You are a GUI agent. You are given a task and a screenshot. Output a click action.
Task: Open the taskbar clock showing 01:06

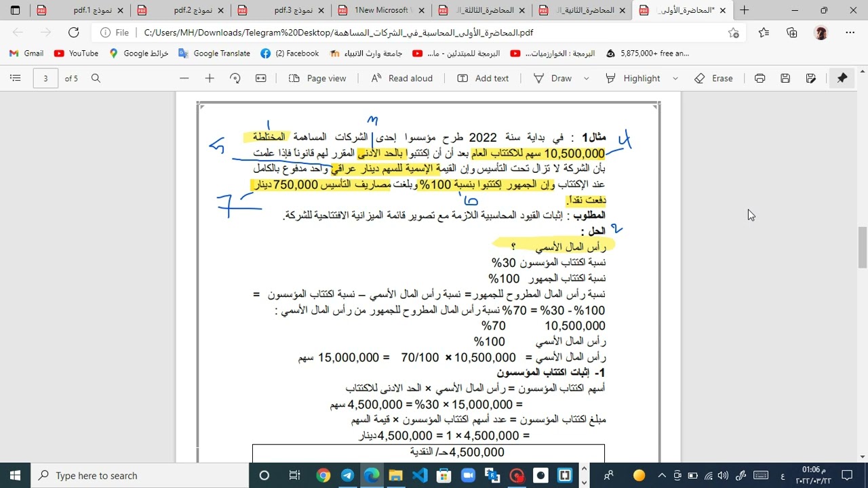coord(814,475)
